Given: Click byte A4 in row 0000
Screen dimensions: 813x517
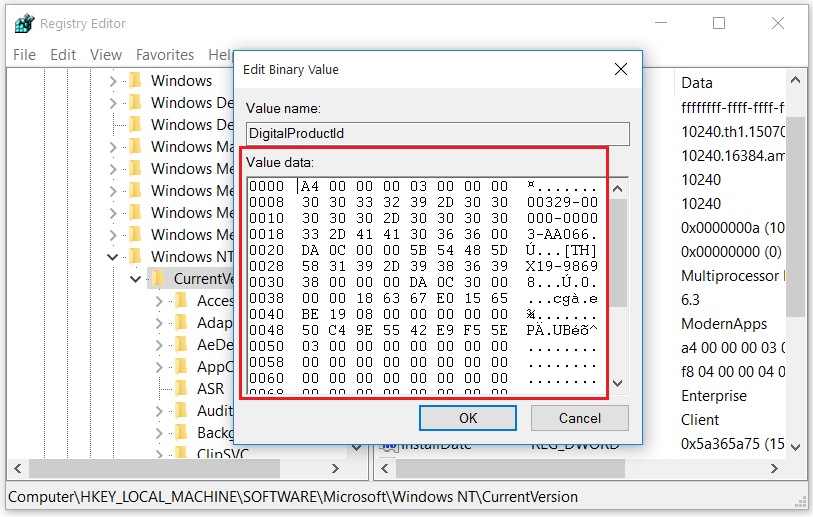Looking at the screenshot, I should [x=310, y=186].
